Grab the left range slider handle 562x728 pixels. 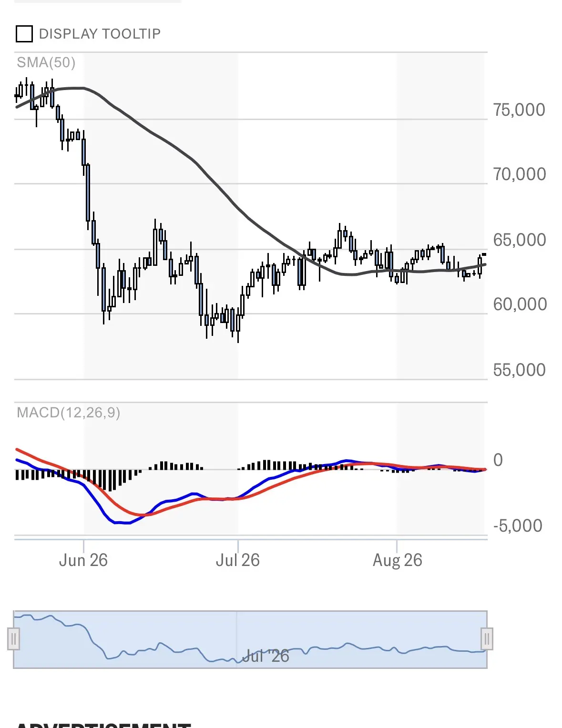13,639
